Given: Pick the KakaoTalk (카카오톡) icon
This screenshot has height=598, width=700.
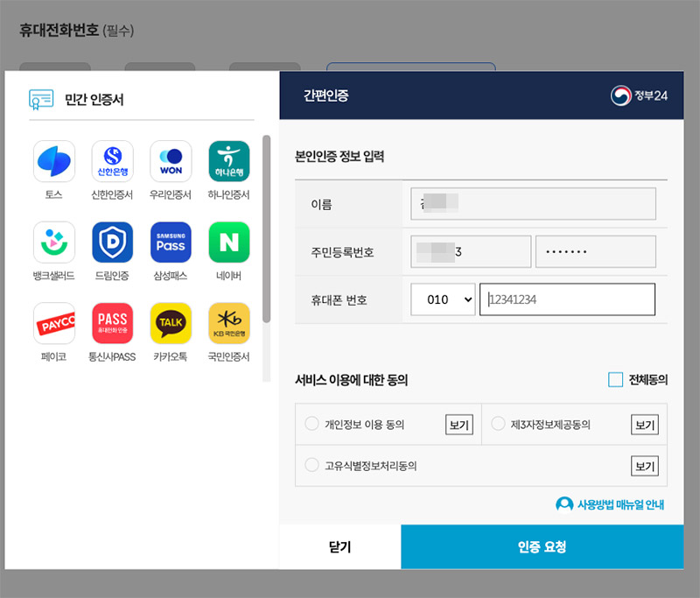Looking at the screenshot, I should (x=171, y=323).
